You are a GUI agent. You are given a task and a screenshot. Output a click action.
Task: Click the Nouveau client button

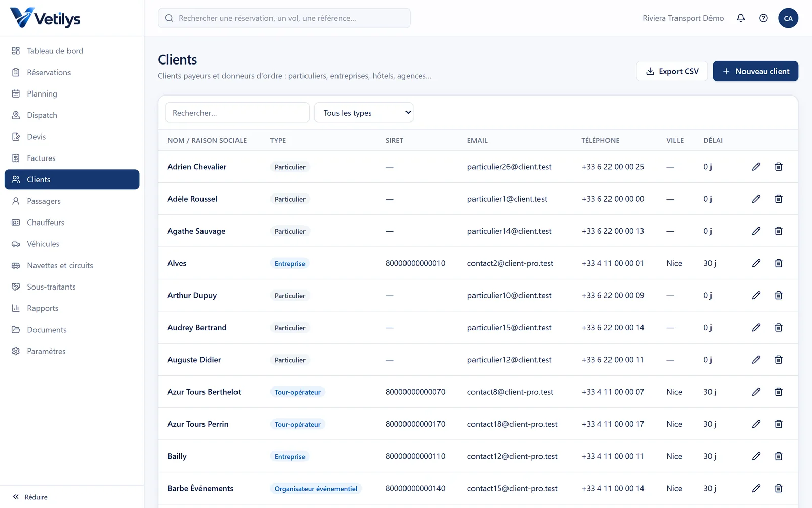pyautogui.click(x=755, y=71)
